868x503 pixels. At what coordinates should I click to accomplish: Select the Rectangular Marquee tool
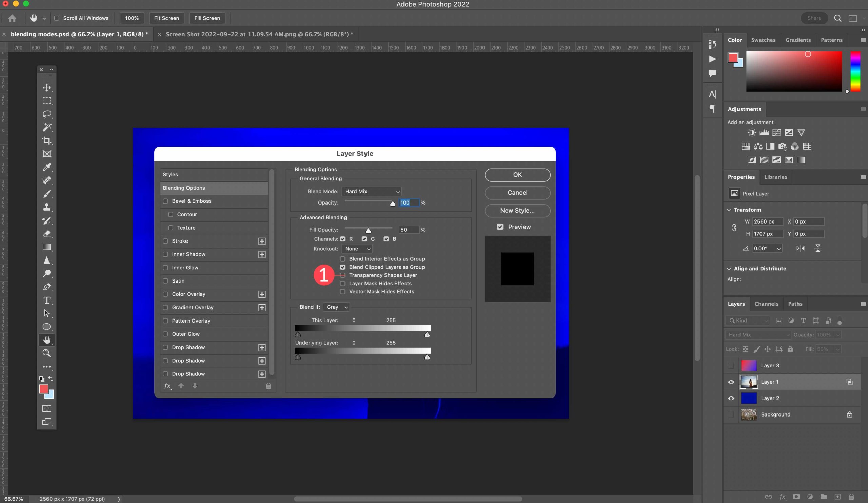tap(47, 100)
